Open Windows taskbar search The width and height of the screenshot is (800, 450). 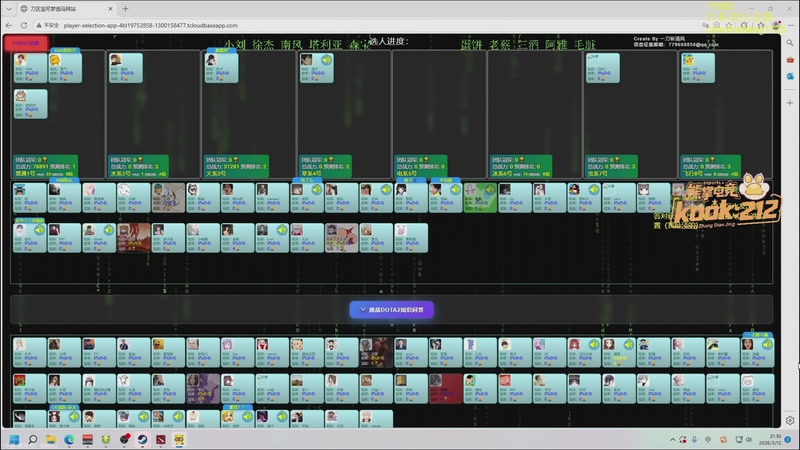pos(33,439)
